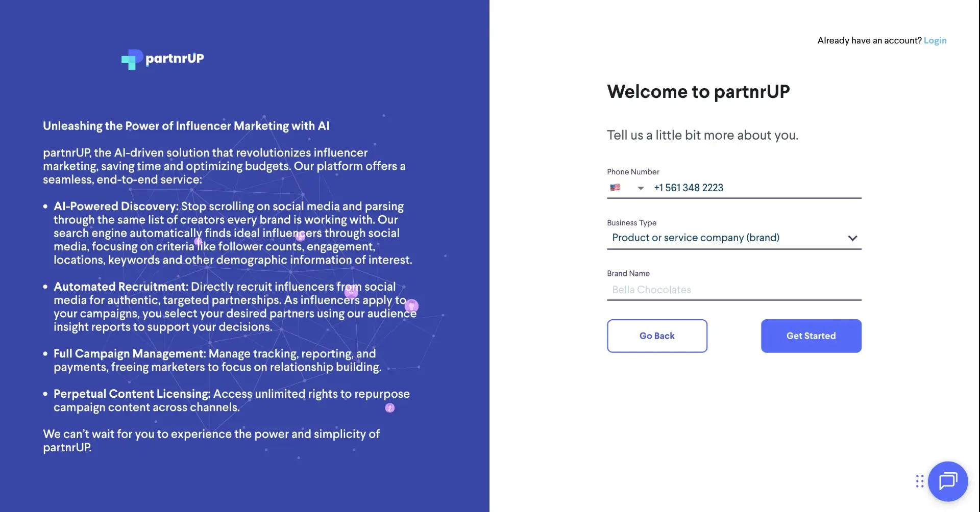Click the Go Back button
Viewport: 980px width, 512px height.
[657, 336]
